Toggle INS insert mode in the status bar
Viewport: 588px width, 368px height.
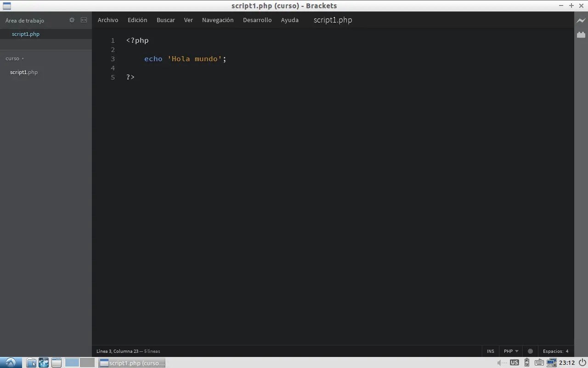point(490,351)
